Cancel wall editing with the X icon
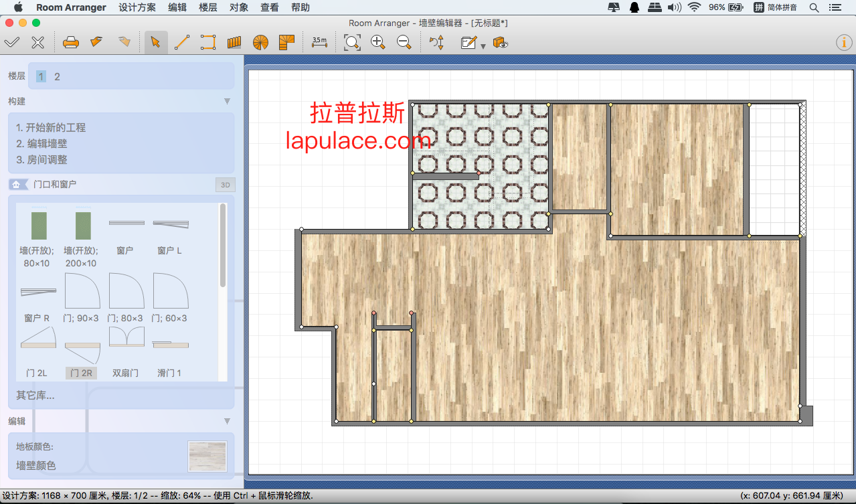Screen dimensions: 856x504 pos(38,42)
